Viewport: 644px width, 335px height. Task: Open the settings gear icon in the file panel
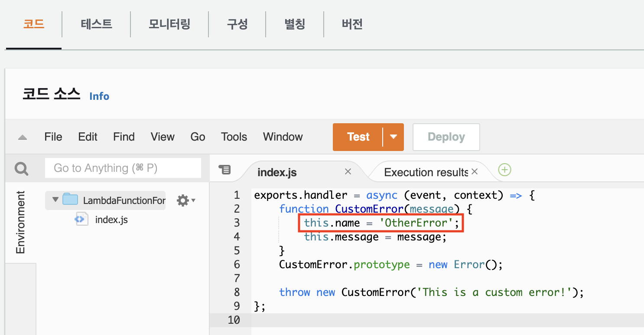tap(182, 200)
